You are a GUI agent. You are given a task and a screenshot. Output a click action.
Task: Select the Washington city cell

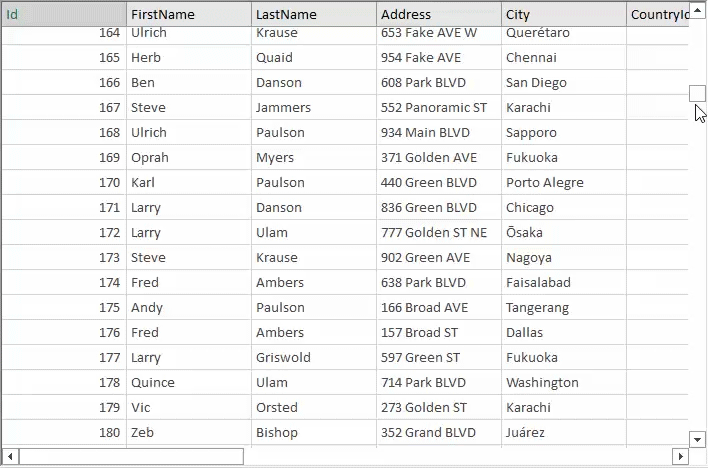click(564, 383)
